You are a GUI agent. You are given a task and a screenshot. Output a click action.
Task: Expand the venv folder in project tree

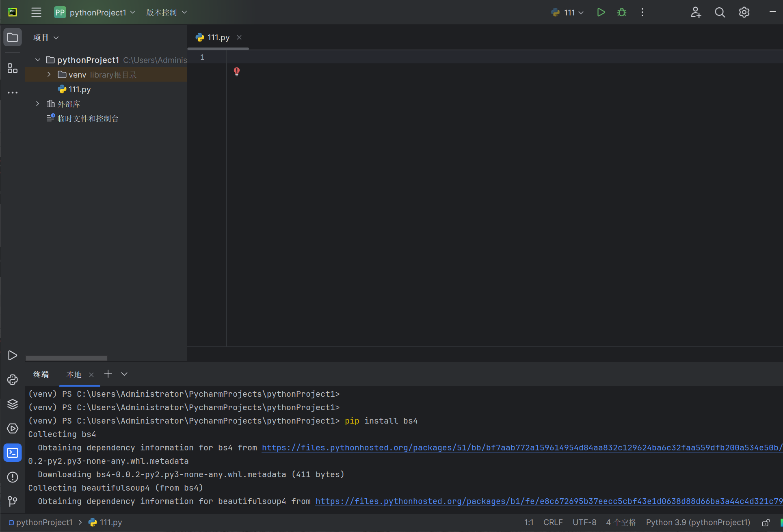tap(49, 75)
